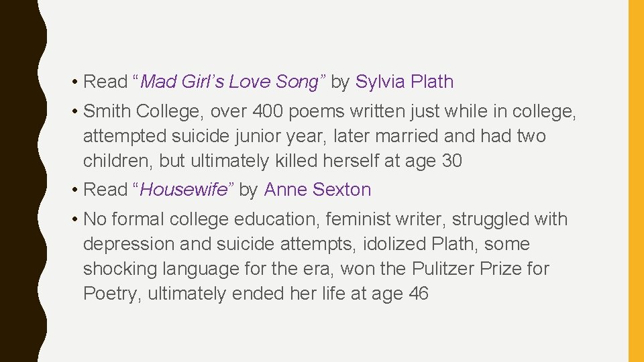The width and height of the screenshot is (644, 362).
Task: Click the word "Read" before Housewife
Action: 105,189
